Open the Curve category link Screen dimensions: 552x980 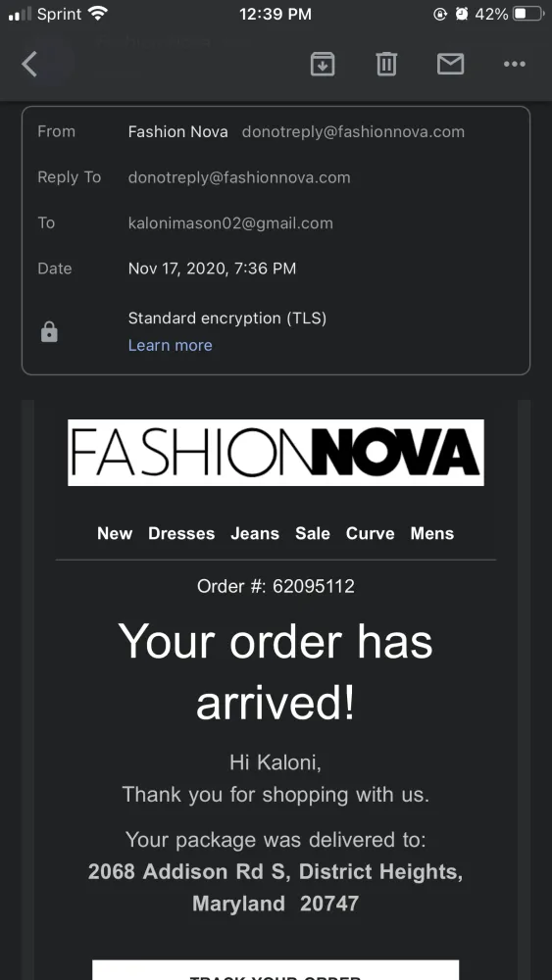tap(370, 533)
